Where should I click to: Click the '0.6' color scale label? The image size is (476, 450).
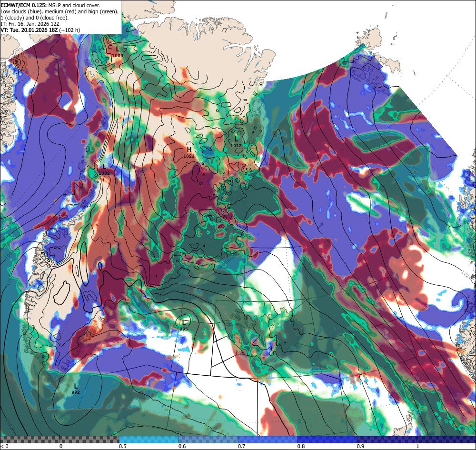(182, 446)
